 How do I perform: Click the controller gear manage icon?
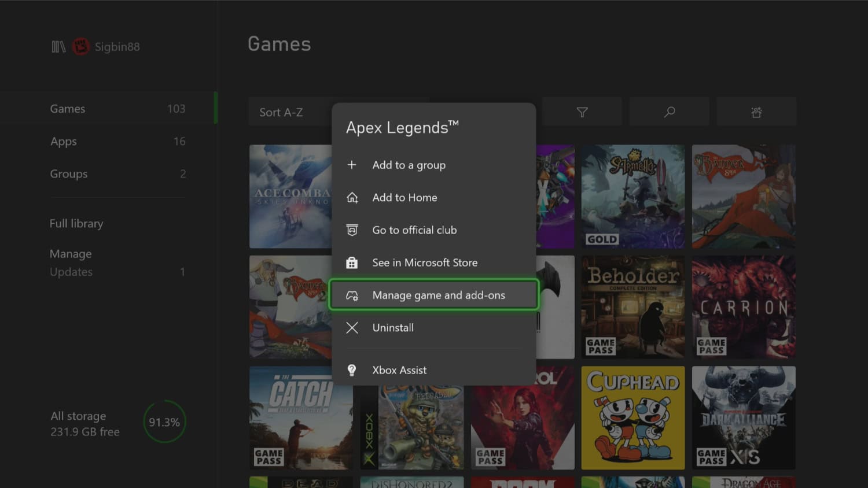pyautogui.click(x=352, y=295)
